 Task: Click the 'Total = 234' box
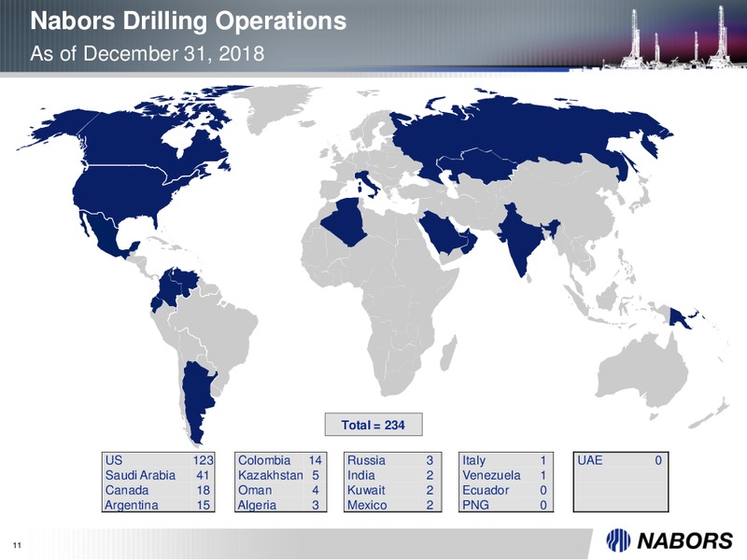coord(373,425)
